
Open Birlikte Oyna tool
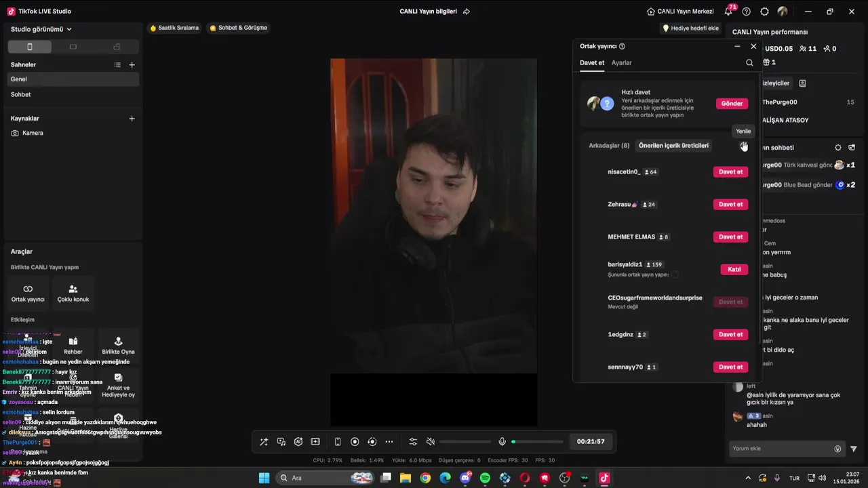click(x=118, y=346)
